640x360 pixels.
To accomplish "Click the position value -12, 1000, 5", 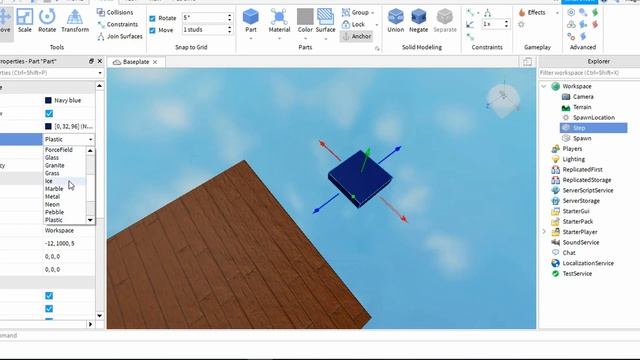I will point(60,244).
